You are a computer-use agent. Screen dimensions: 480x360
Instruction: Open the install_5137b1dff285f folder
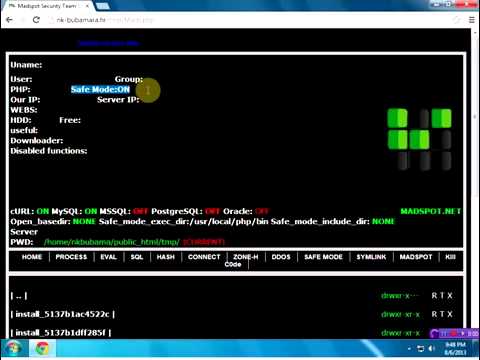coord(61,333)
